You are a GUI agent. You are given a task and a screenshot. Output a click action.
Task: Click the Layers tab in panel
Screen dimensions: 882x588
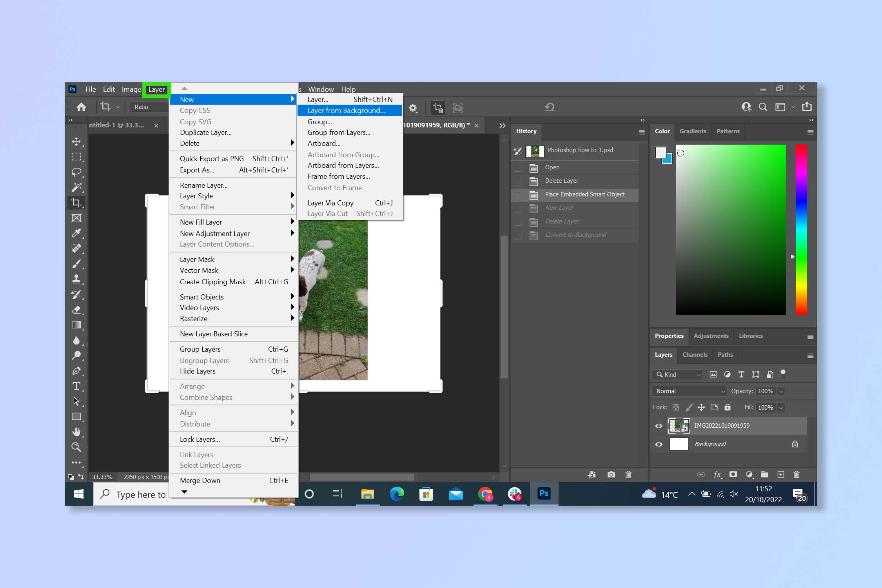point(664,354)
